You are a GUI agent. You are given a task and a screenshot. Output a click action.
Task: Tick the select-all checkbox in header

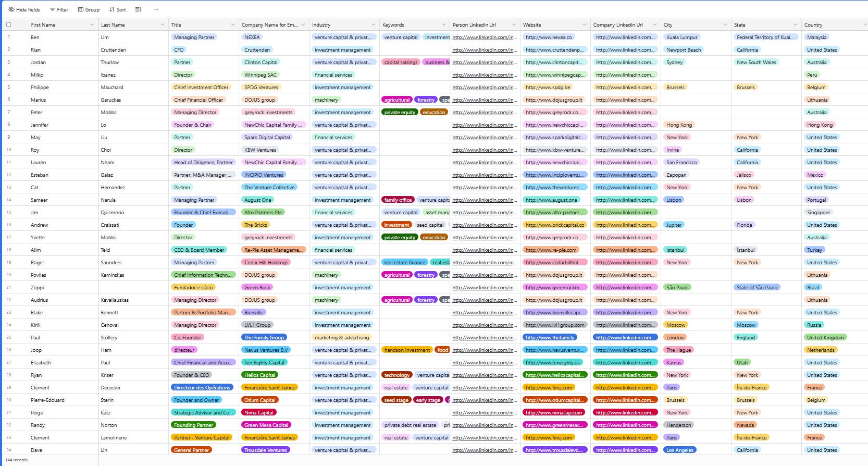8,24
